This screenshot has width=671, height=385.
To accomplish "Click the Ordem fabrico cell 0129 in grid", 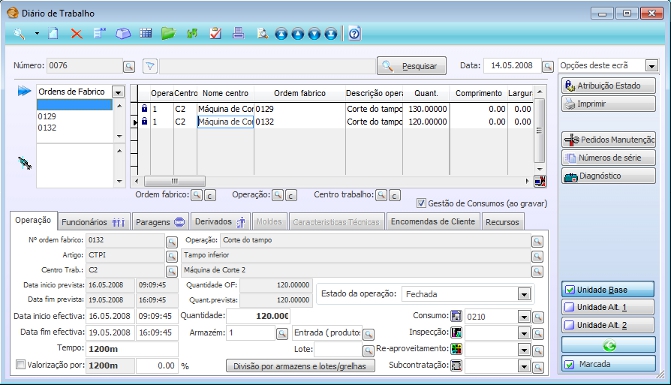I will pos(300,109).
